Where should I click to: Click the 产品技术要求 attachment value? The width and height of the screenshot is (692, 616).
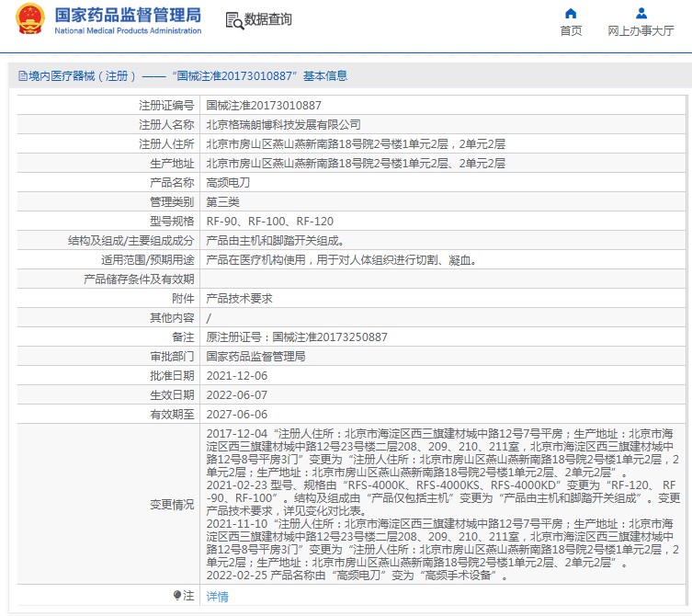pyautogui.click(x=238, y=299)
